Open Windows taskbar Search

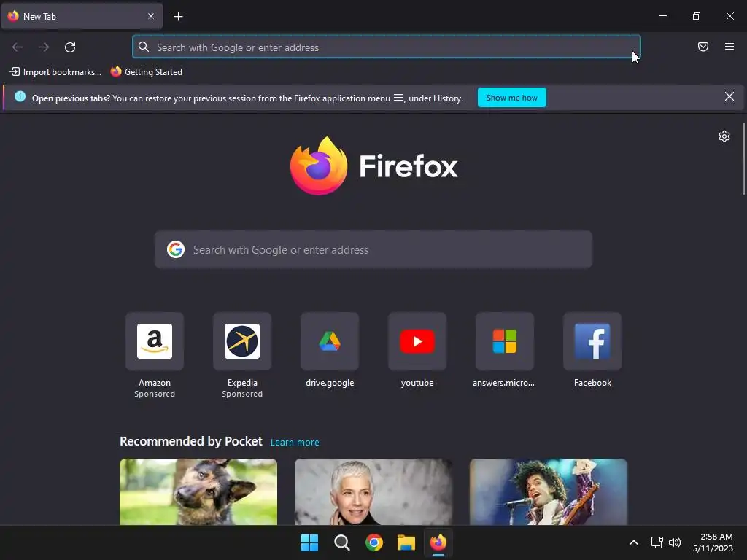[341, 542]
